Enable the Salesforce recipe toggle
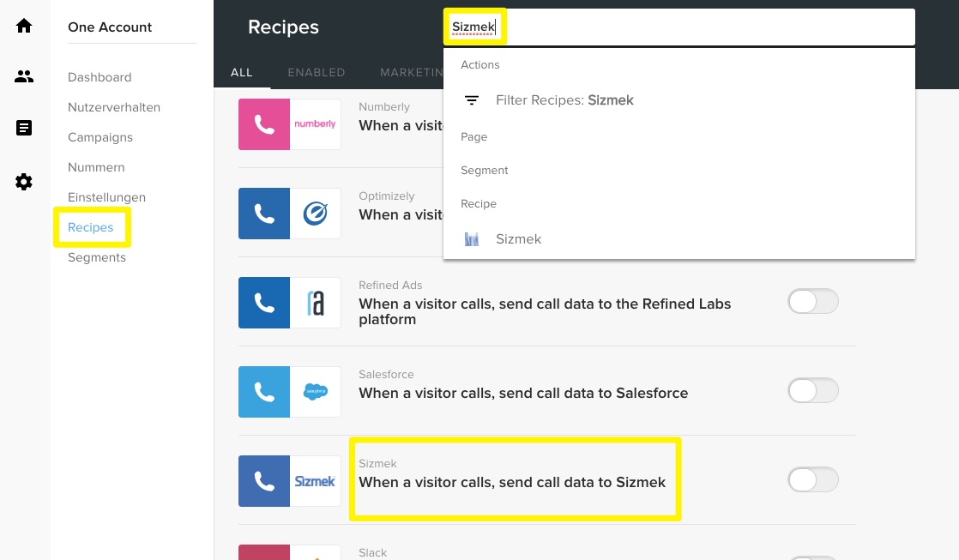The image size is (959, 560). click(x=813, y=390)
